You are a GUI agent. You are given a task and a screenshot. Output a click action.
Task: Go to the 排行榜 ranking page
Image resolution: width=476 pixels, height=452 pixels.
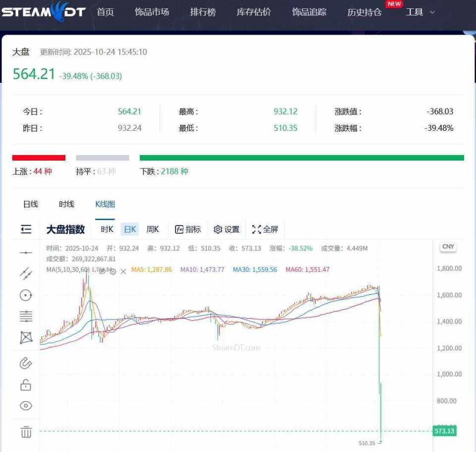click(x=203, y=12)
